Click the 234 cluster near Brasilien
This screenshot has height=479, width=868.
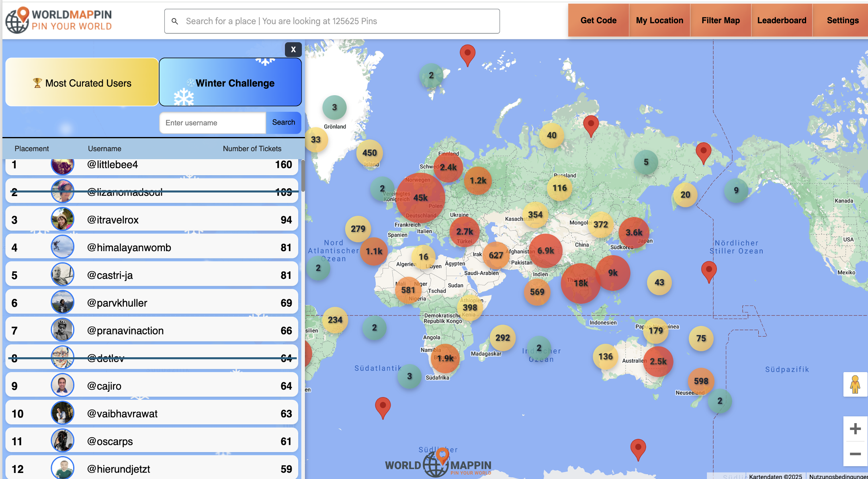335,320
